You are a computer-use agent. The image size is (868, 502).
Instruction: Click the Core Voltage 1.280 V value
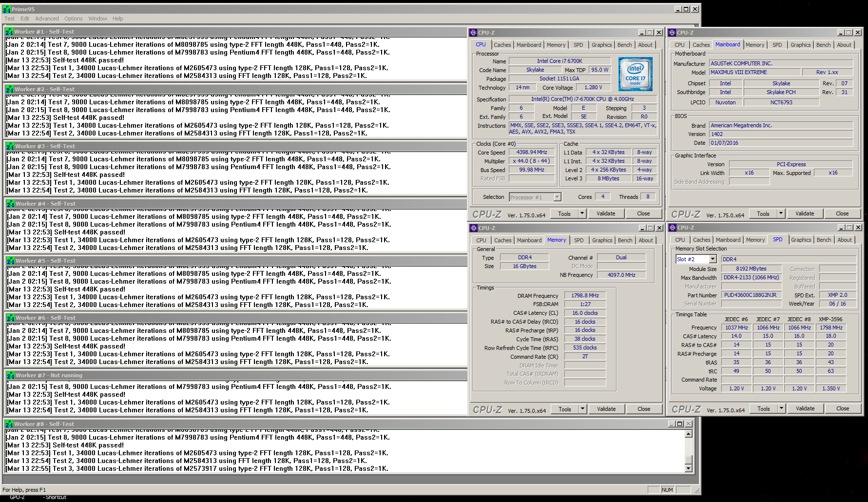(593, 87)
